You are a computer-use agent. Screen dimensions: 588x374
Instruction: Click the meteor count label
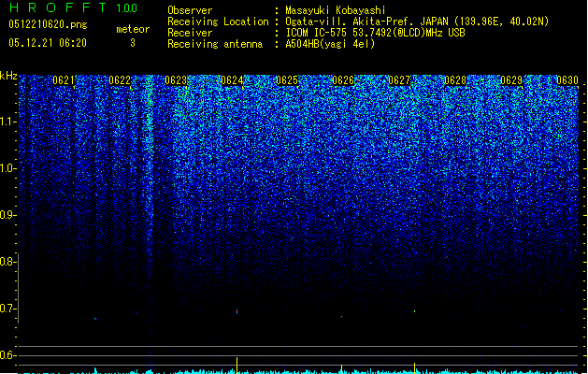[133, 29]
